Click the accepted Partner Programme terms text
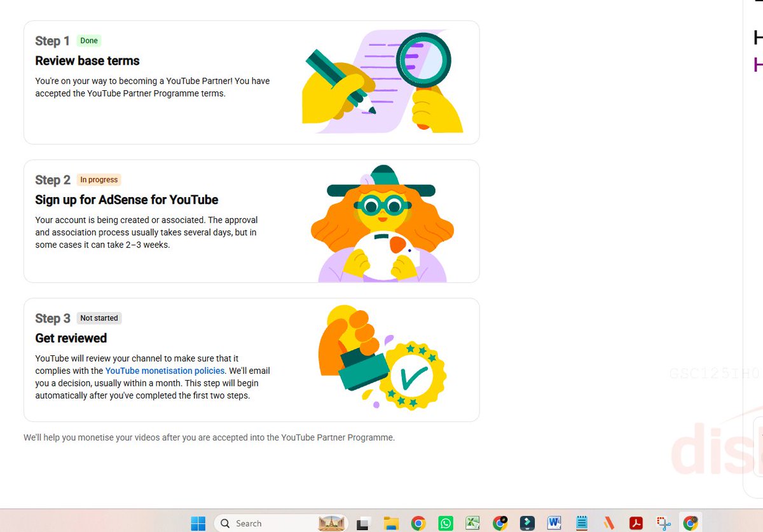Viewport: 763px width, 532px height. (153, 87)
